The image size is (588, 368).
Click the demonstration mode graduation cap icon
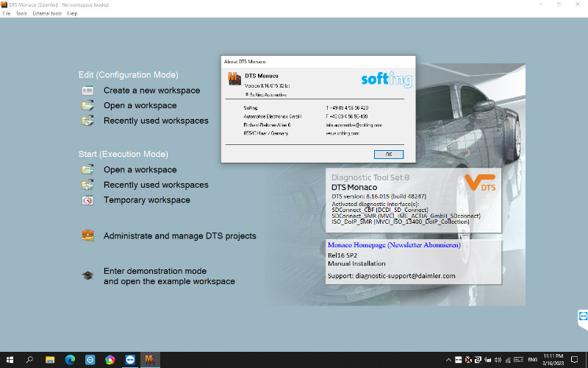(87, 275)
